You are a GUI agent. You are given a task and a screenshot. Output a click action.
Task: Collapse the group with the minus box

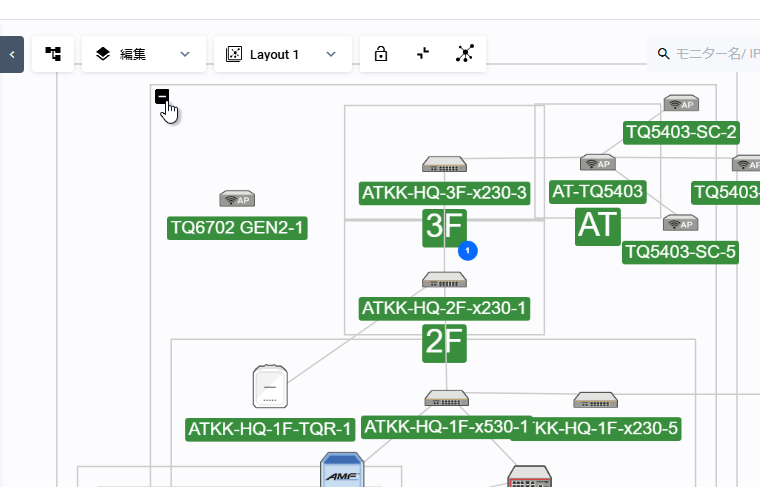[162, 96]
